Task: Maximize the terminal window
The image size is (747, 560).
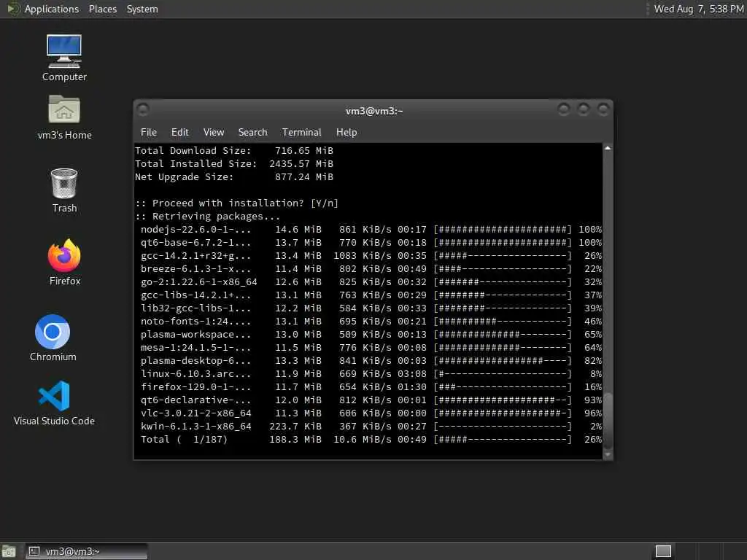Action: 583,110
